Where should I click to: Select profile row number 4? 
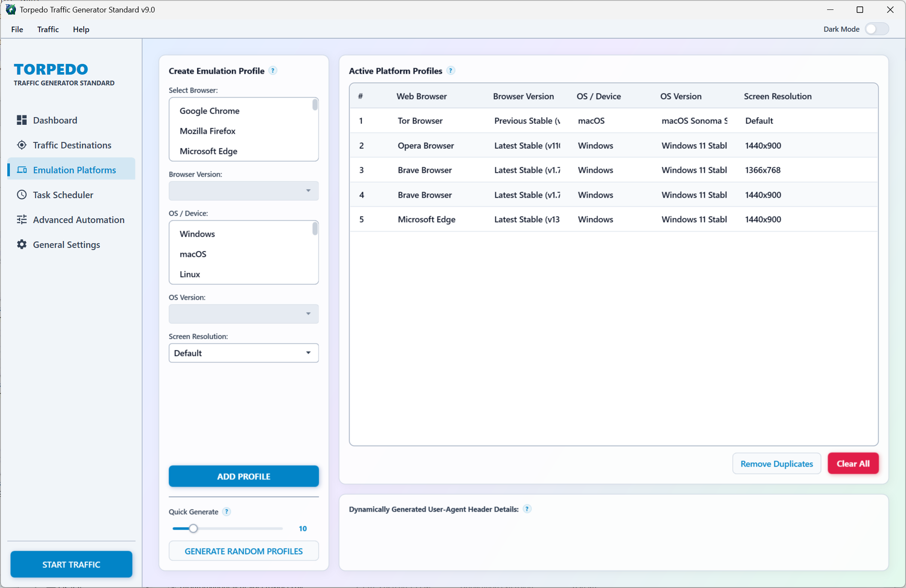[x=613, y=195]
